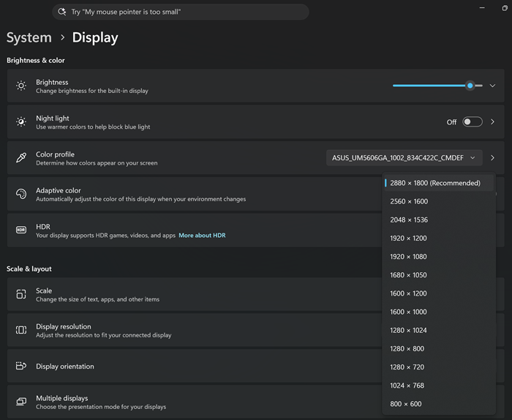Screen dimensions: 512x420
Task: Click the Display resolution row label
Action: tap(64, 326)
